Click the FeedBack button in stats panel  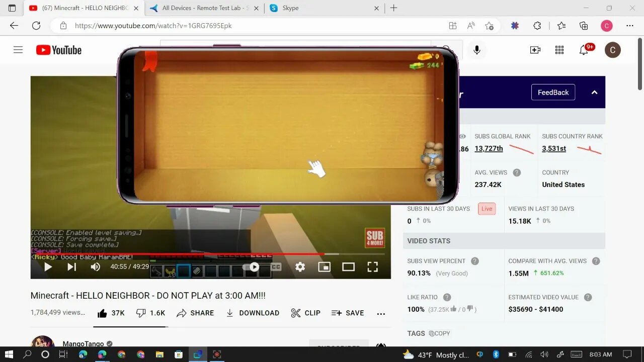pyautogui.click(x=553, y=92)
